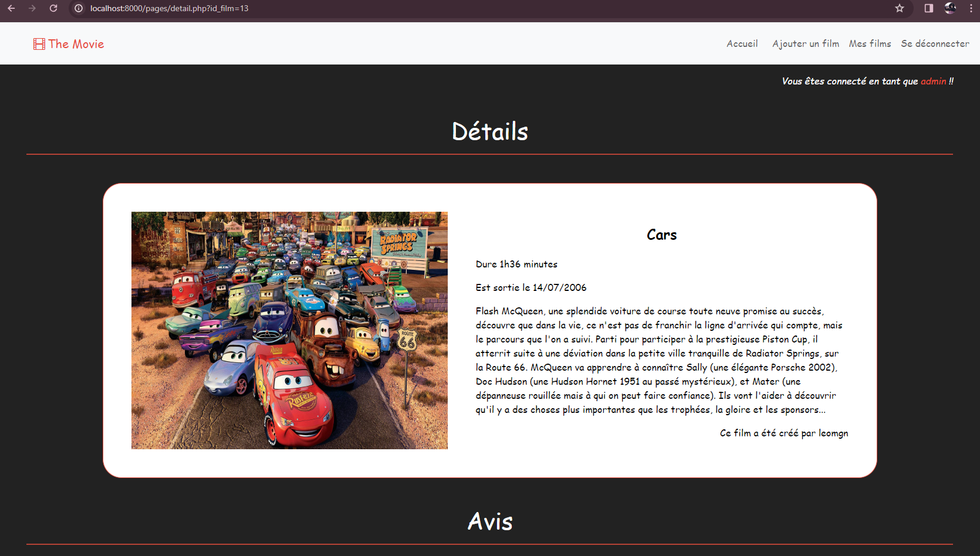Reload the current page
Screen dimensions: 980x556
pyautogui.click(x=53, y=8)
